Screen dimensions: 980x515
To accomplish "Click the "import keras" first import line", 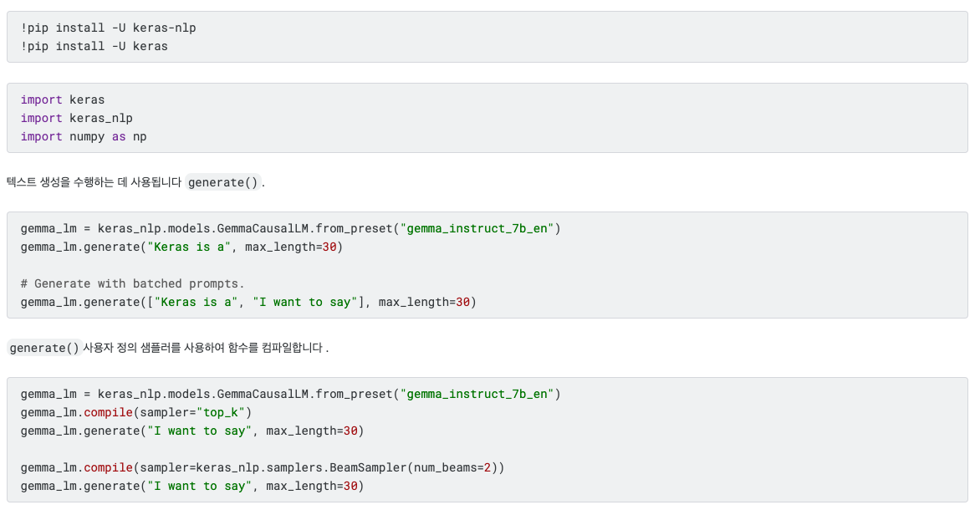I will tap(63, 99).
